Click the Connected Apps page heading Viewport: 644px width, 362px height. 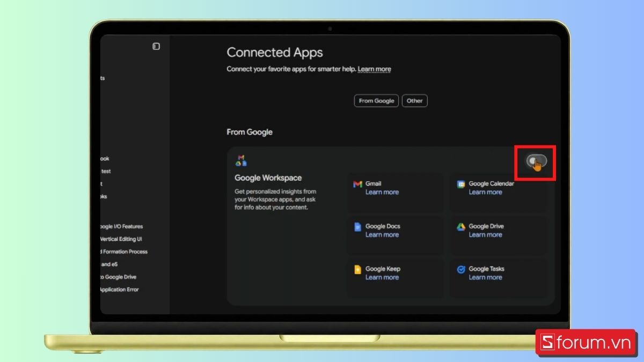tap(275, 53)
